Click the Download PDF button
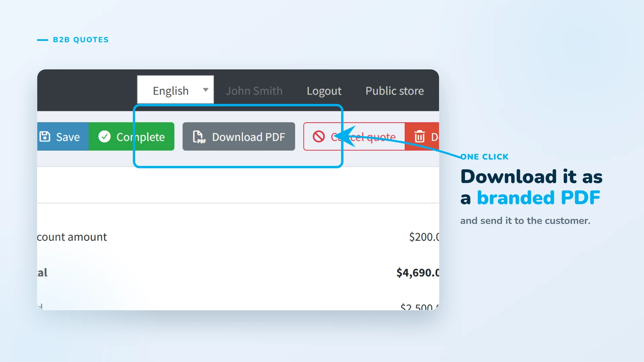This screenshot has width=644, height=362. pyautogui.click(x=239, y=136)
